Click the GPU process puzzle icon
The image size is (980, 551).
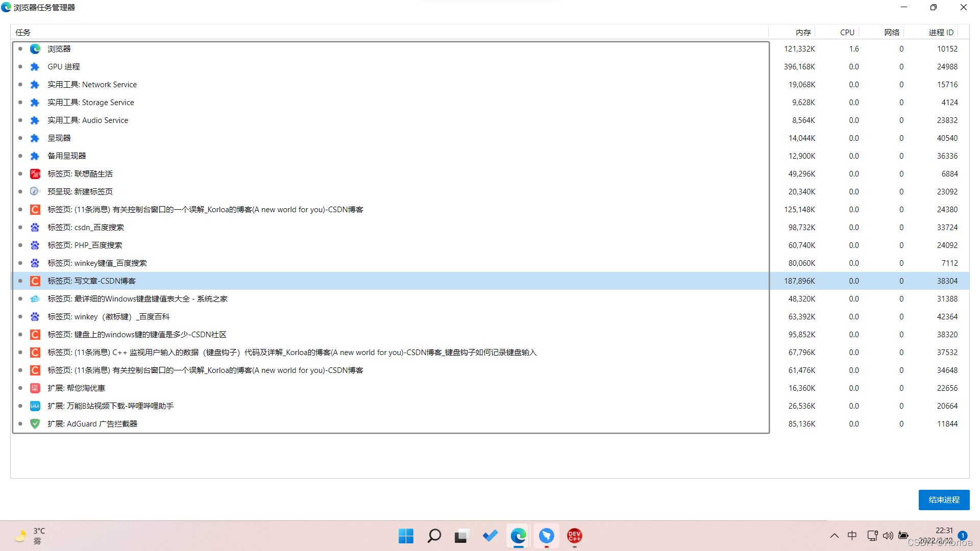click(35, 67)
